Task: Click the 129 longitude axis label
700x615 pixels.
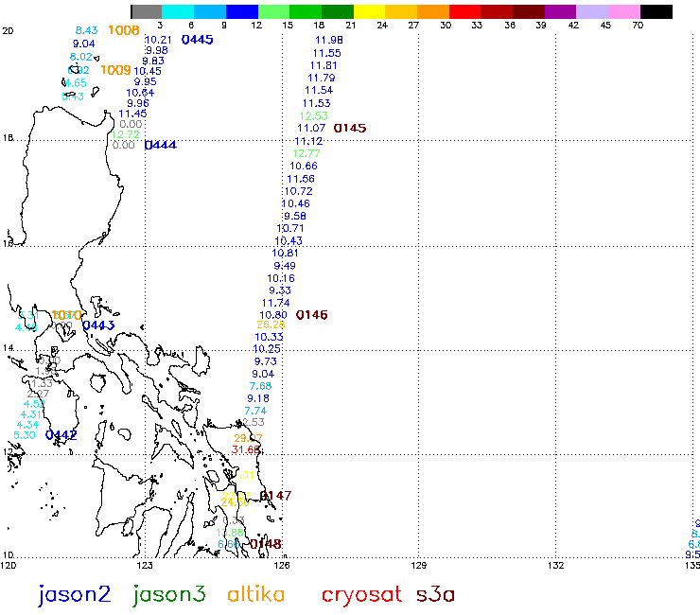Action: point(418,566)
